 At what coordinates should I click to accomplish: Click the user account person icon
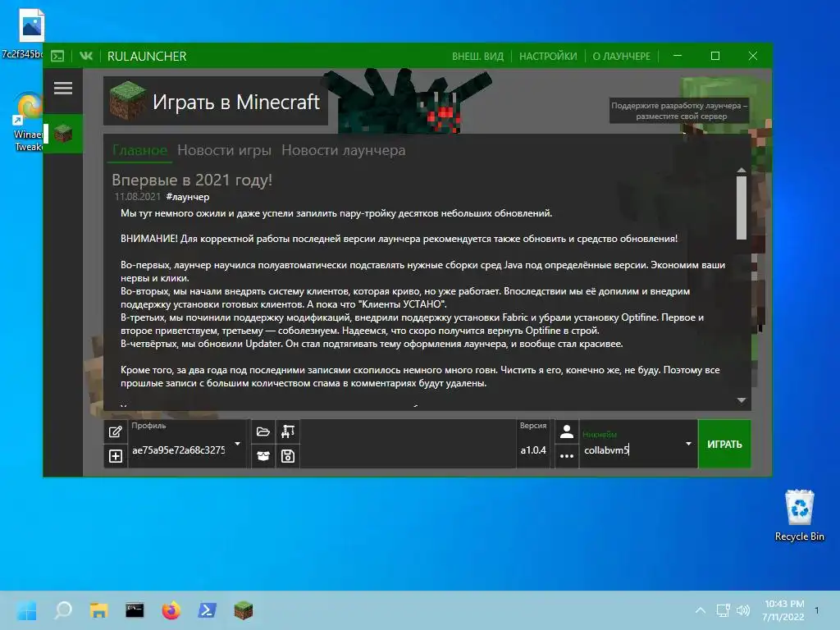pyautogui.click(x=566, y=431)
